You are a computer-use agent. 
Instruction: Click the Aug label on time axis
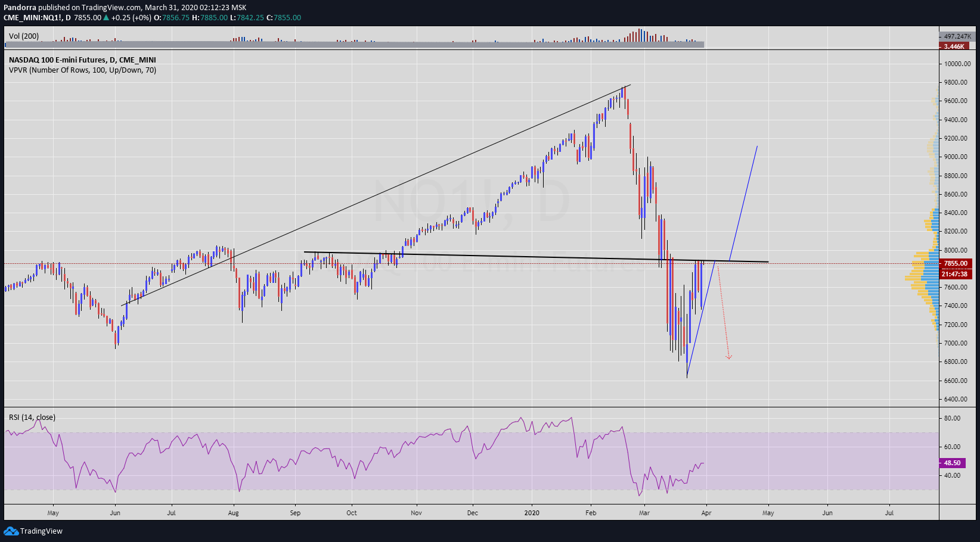(233, 513)
